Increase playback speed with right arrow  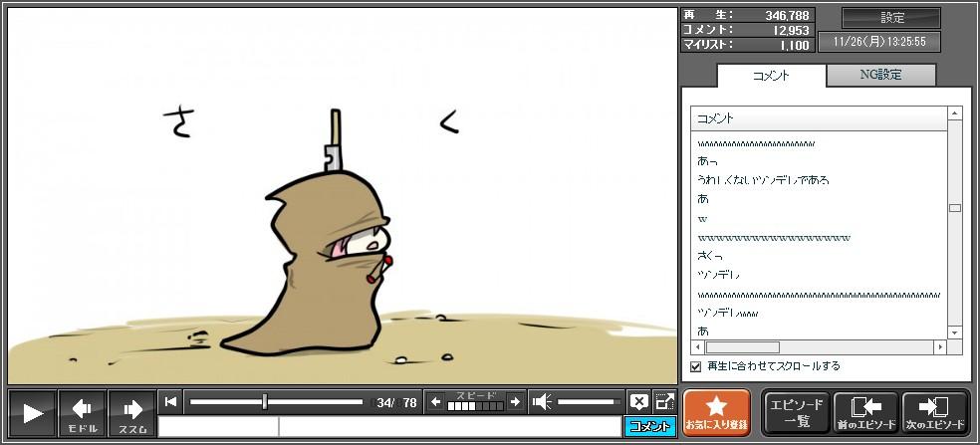(515, 402)
